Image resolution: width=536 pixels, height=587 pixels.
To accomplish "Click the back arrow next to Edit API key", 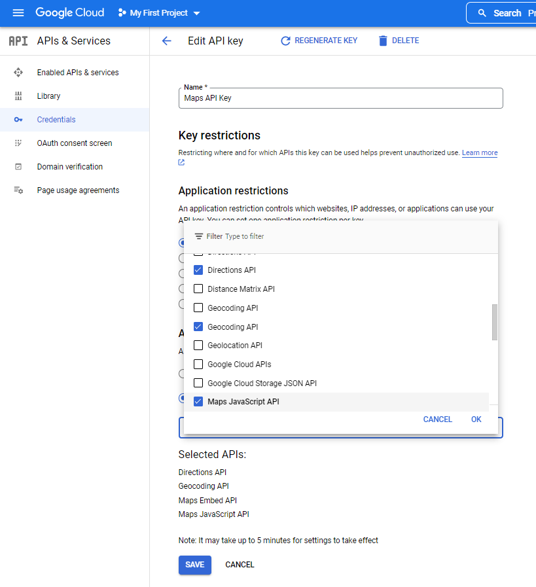I will pos(167,41).
